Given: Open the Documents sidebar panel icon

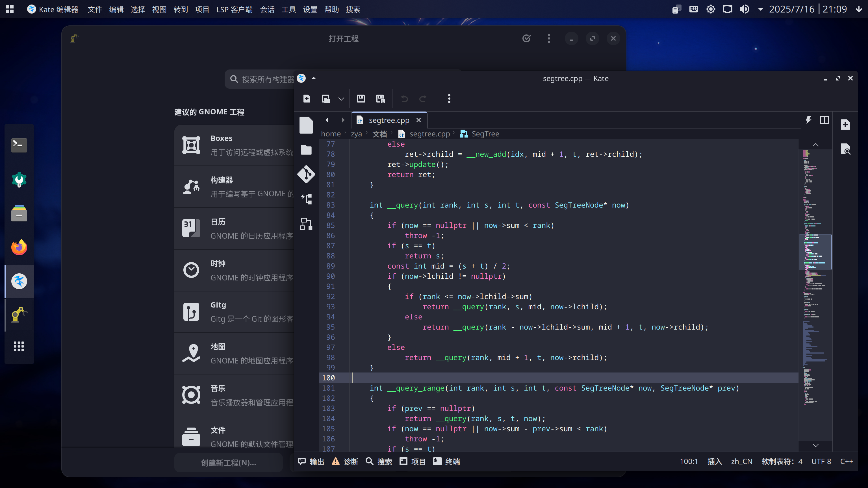Looking at the screenshot, I should tap(306, 125).
